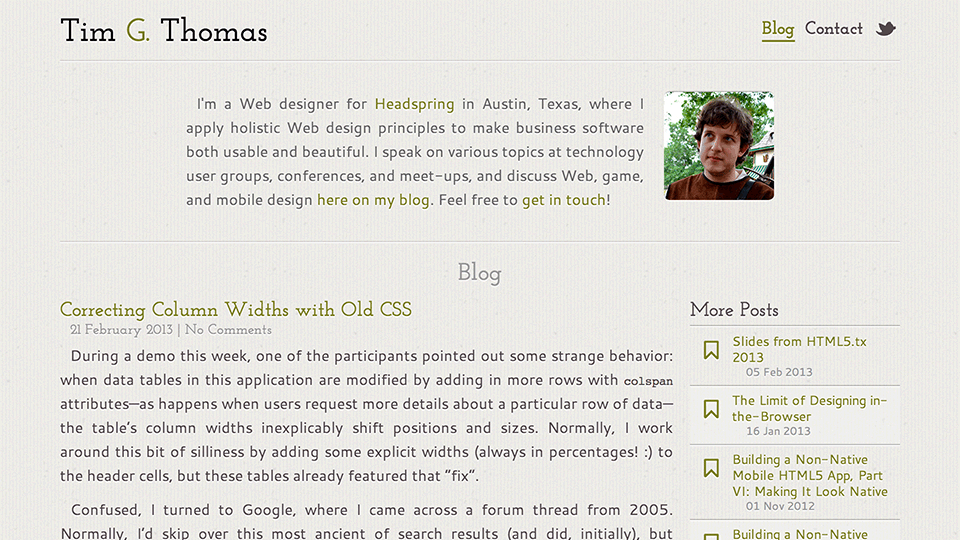Click the More Posts sidebar heading
This screenshot has width=960, height=540.
pos(734,310)
